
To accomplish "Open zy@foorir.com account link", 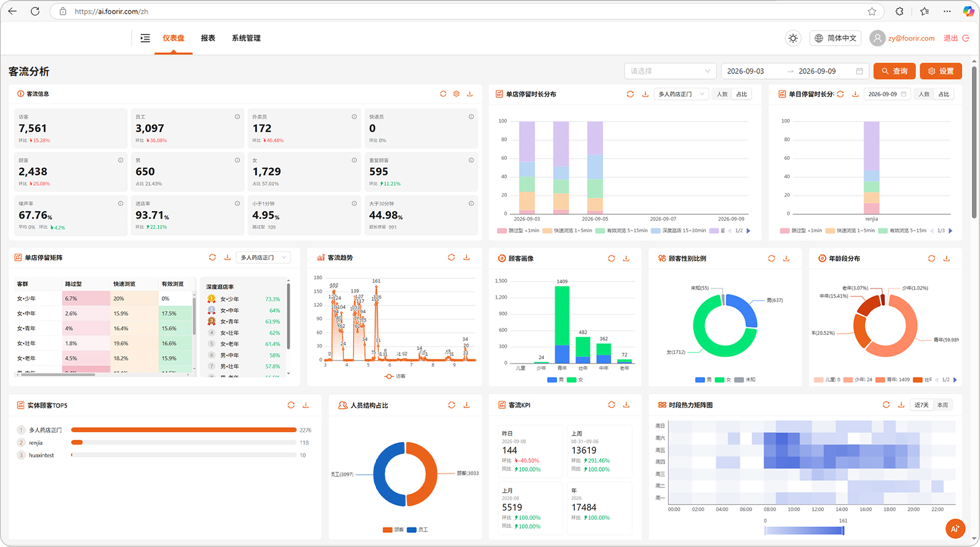I will [x=911, y=38].
